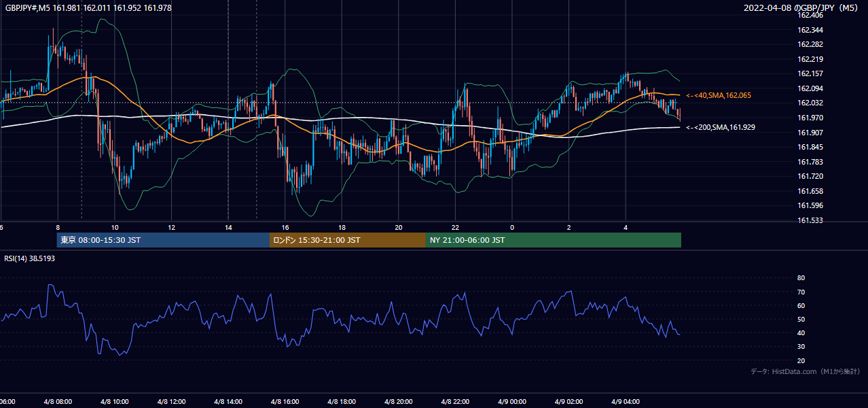Click the 4/8 18:00 date axis label
Viewport: 868px width, 408px height.
tap(342, 402)
